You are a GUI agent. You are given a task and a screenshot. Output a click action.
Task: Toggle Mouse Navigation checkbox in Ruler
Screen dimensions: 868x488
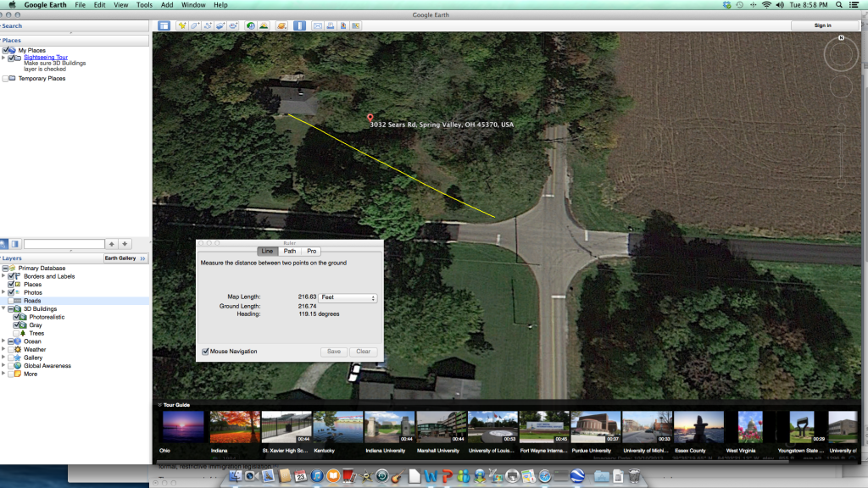(205, 352)
